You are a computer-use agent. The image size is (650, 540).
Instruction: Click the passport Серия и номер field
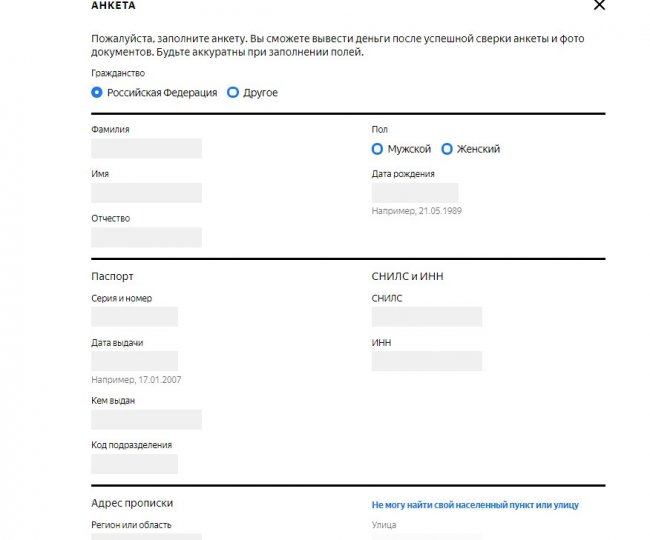[x=134, y=317]
